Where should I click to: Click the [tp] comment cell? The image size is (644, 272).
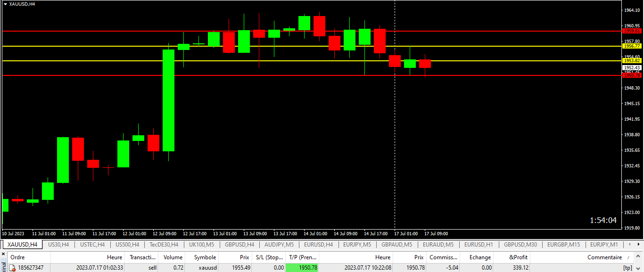627,268
